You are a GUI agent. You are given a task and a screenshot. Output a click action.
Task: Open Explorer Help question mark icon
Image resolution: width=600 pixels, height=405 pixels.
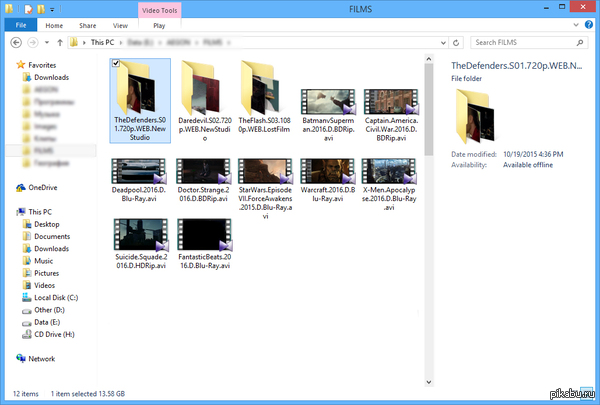589,25
